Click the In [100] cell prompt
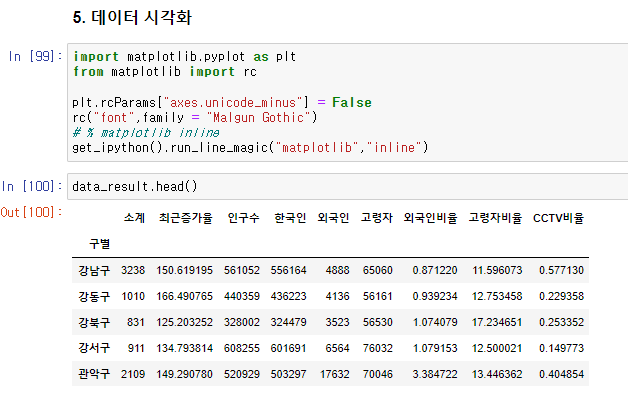This screenshot has width=628, height=396. pyautogui.click(x=32, y=186)
